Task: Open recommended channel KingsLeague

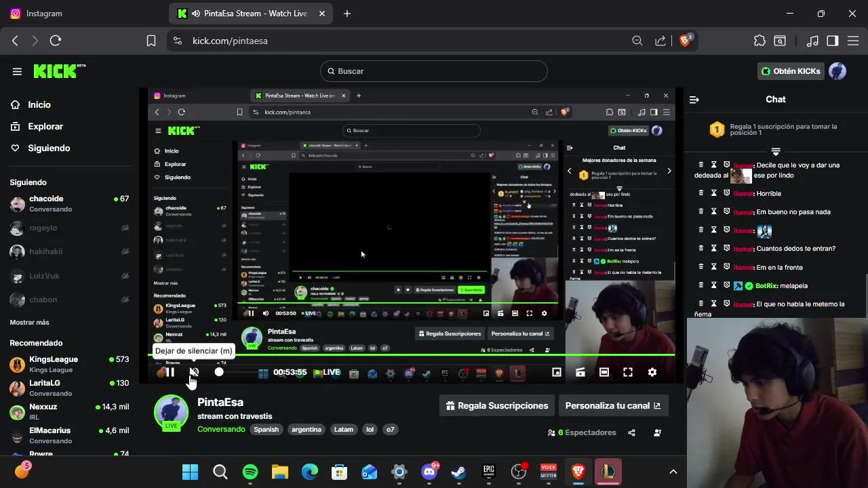Action: (69, 364)
